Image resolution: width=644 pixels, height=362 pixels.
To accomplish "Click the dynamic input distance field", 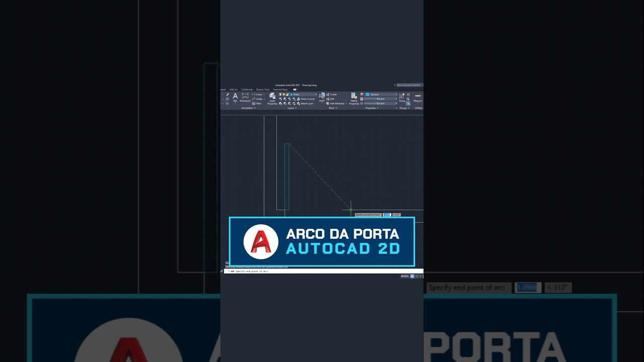I will [387, 215].
